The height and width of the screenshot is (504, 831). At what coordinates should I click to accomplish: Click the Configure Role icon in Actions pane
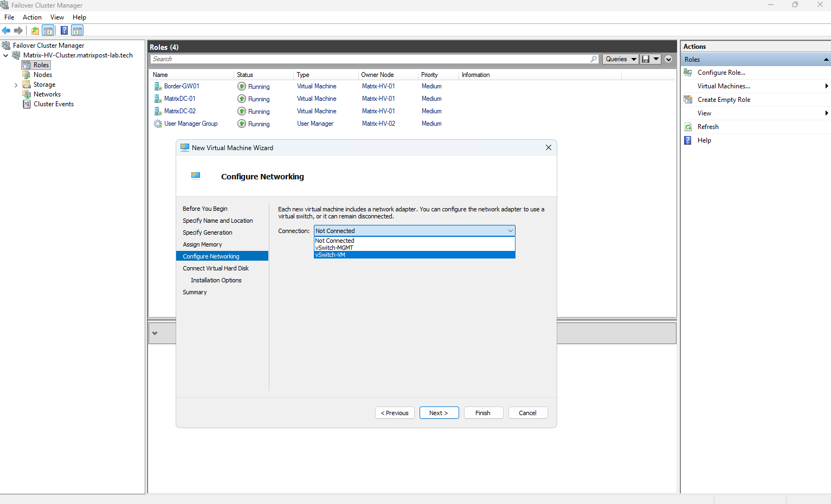(688, 73)
